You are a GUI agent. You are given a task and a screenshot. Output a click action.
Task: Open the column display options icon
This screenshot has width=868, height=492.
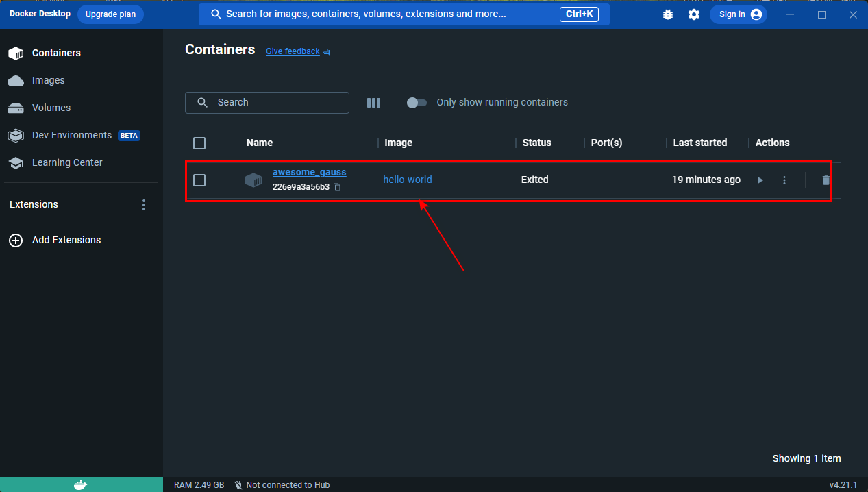[373, 103]
